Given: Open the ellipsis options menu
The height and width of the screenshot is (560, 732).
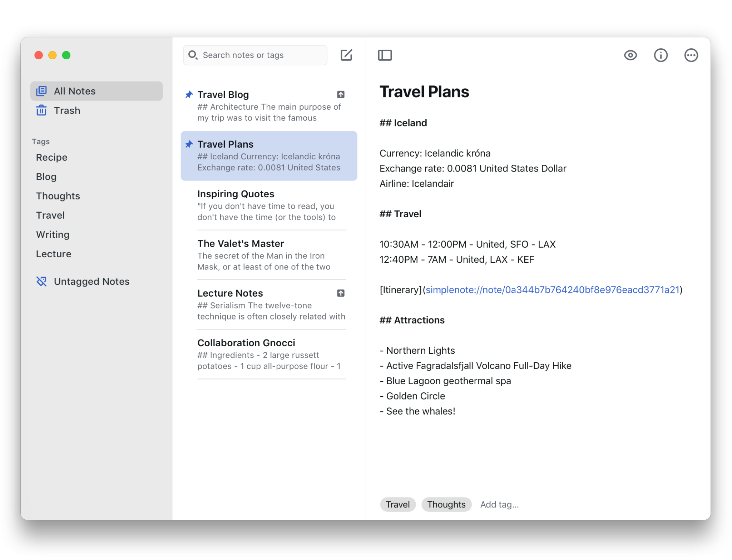Looking at the screenshot, I should (x=691, y=55).
